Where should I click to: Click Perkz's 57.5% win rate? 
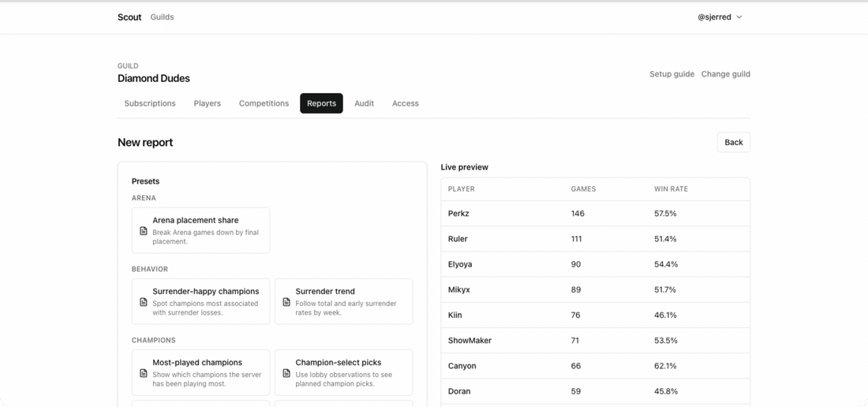coord(665,214)
